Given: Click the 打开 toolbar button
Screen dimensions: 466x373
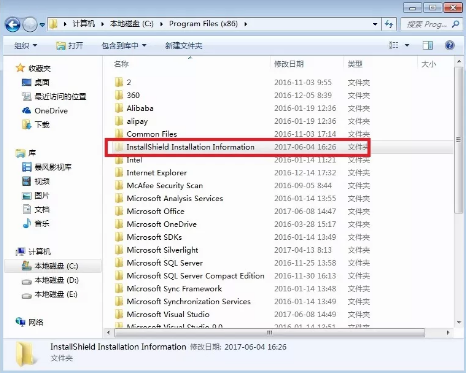Looking at the screenshot, I should pyautogui.click(x=69, y=45).
